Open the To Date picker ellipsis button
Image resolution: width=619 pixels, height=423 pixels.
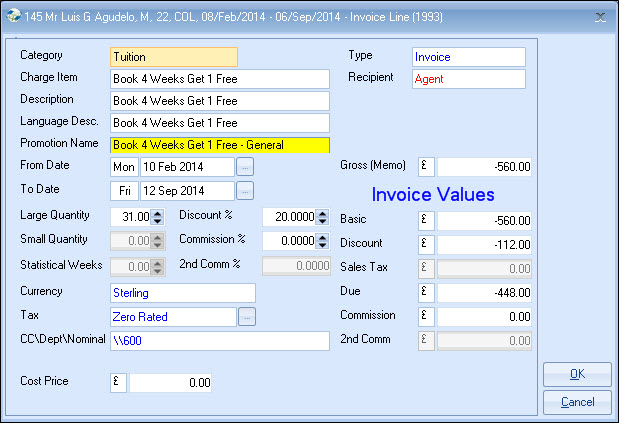245,190
